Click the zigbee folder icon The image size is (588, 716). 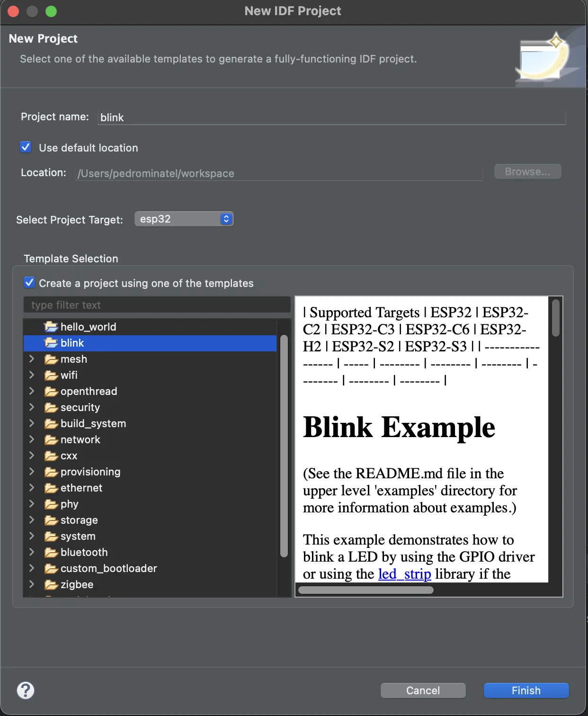point(51,585)
